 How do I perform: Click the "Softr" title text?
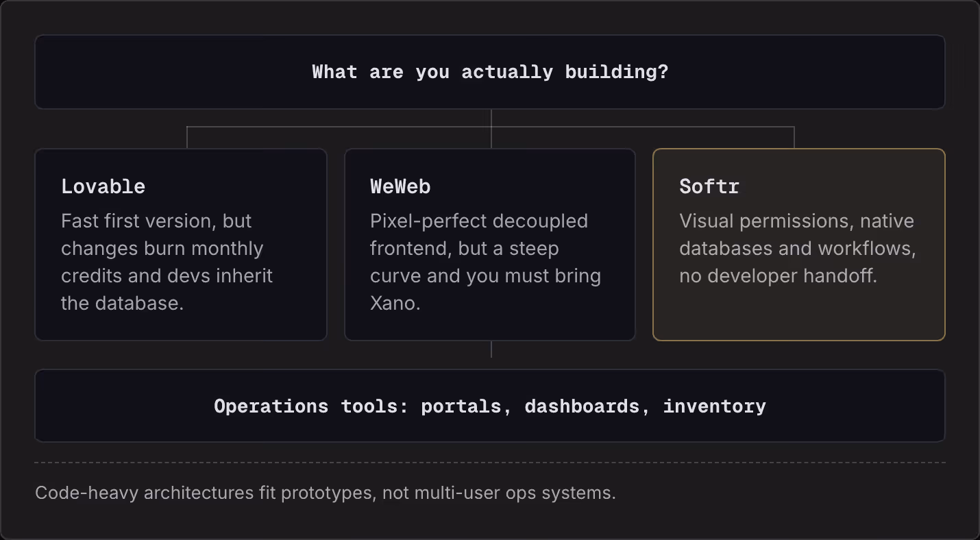[709, 186]
